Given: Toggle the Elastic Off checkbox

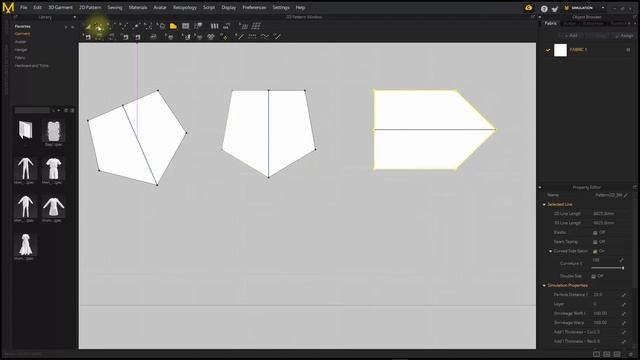Looking at the screenshot, I should click(x=595, y=233).
